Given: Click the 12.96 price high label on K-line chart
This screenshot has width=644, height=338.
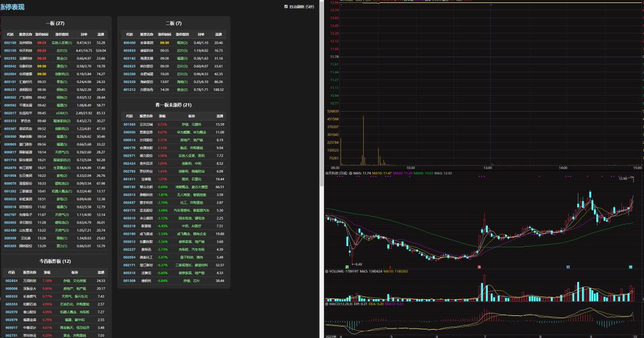Looking at the screenshot, I should (x=623, y=179).
